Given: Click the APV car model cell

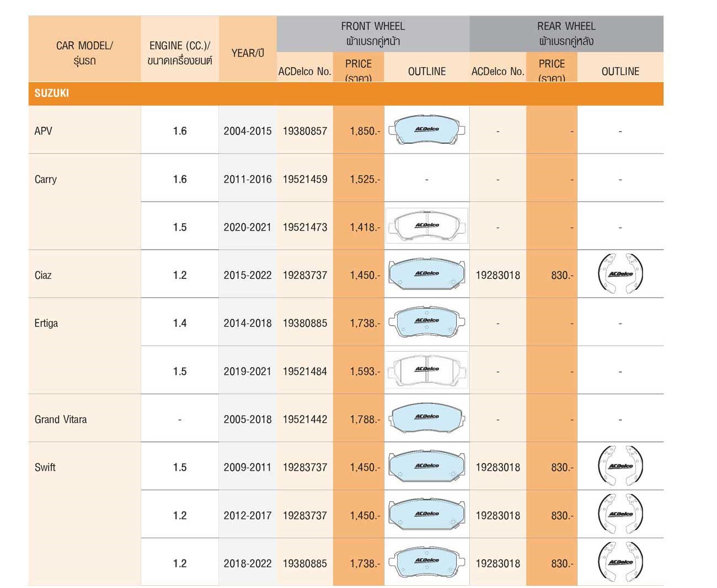Looking at the screenshot, I should (x=84, y=130).
